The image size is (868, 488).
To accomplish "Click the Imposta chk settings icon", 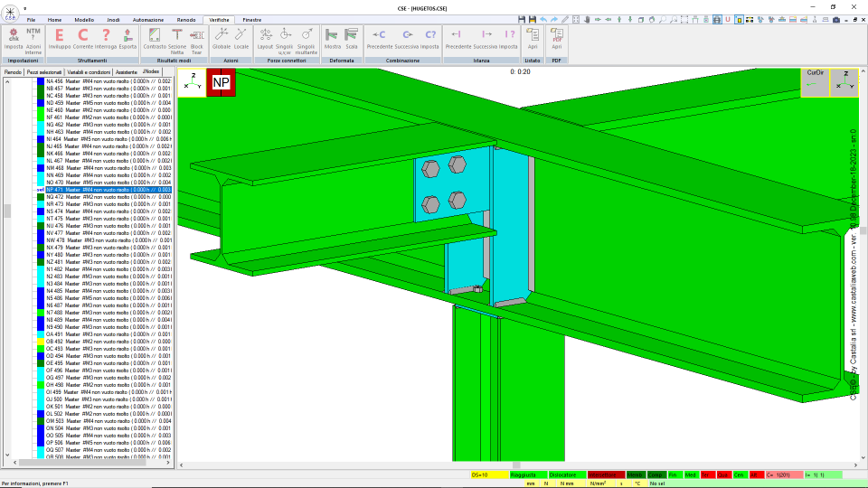I will tap(14, 39).
